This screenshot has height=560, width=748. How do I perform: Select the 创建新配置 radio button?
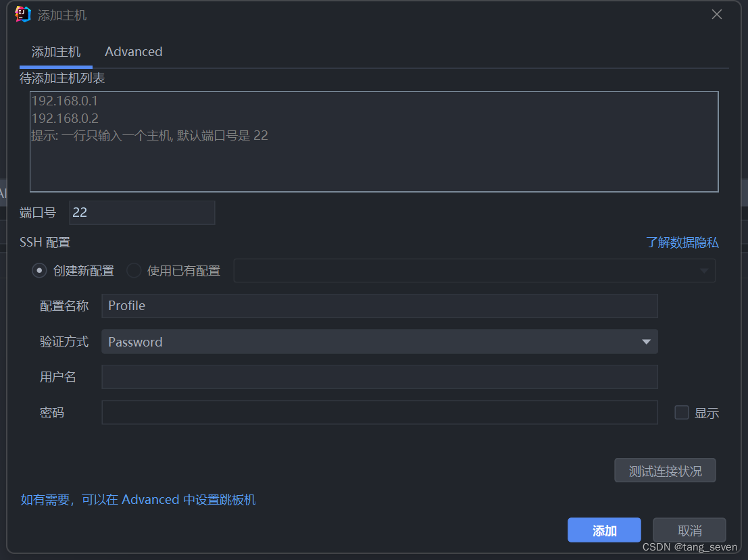click(x=40, y=271)
